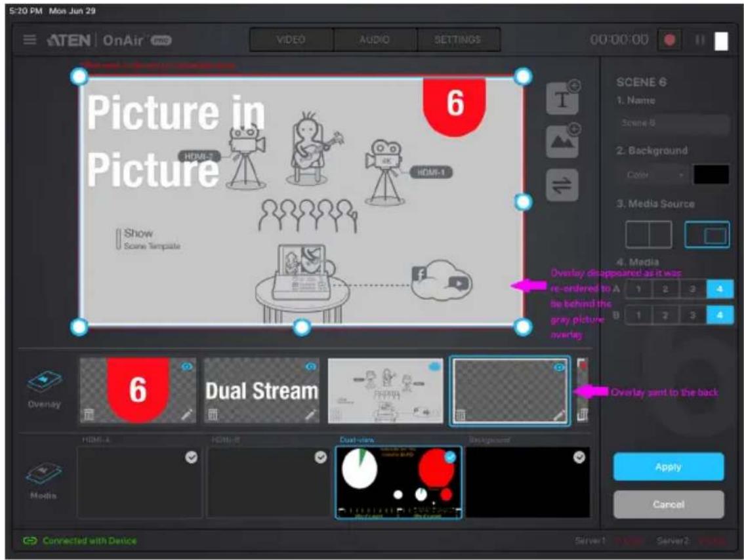Click the white stop square in the header
Viewport: 744px width, 560px height.
tap(721, 41)
